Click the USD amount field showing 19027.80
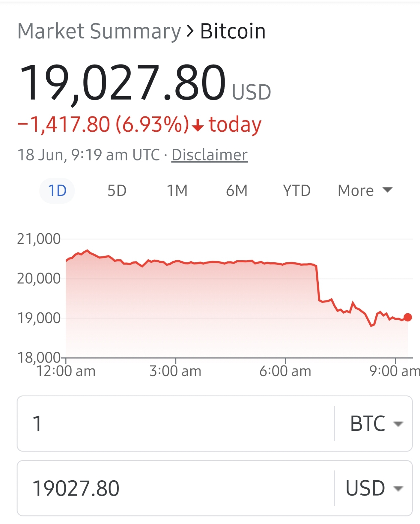 (x=175, y=488)
